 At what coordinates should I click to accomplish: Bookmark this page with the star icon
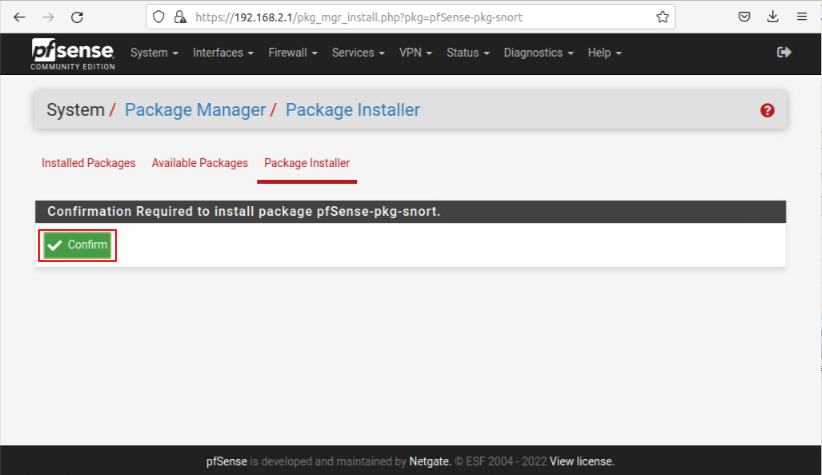pyautogui.click(x=662, y=18)
